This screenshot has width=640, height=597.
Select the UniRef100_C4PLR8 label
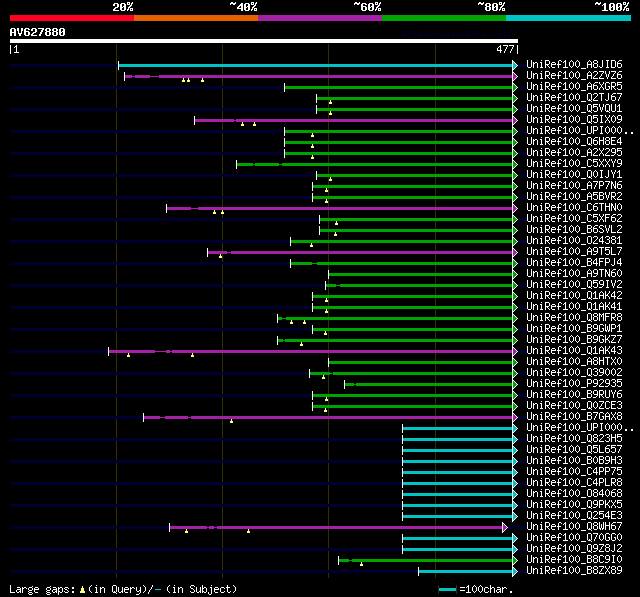coord(574,483)
